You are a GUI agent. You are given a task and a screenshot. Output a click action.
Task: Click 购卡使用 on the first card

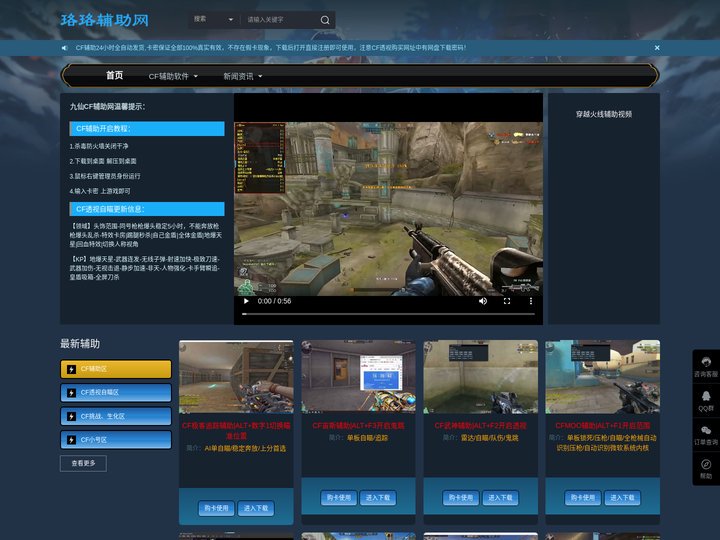pos(216,508)
